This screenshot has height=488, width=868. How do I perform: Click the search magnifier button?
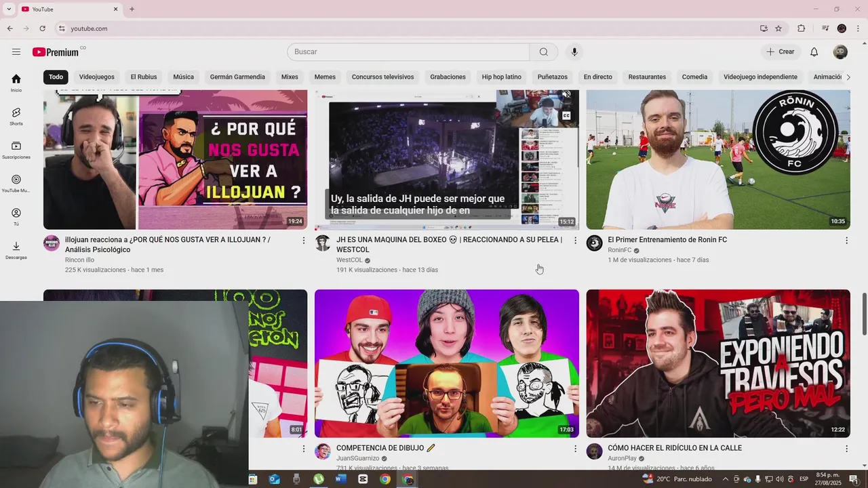coord(544,52)
